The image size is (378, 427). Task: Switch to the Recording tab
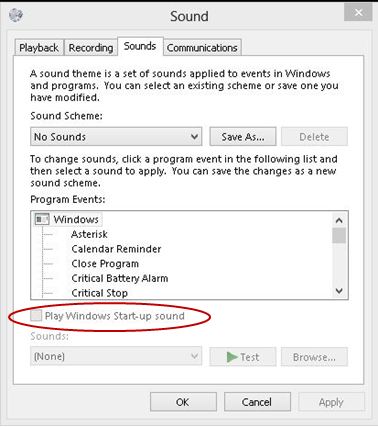point(91,48)
